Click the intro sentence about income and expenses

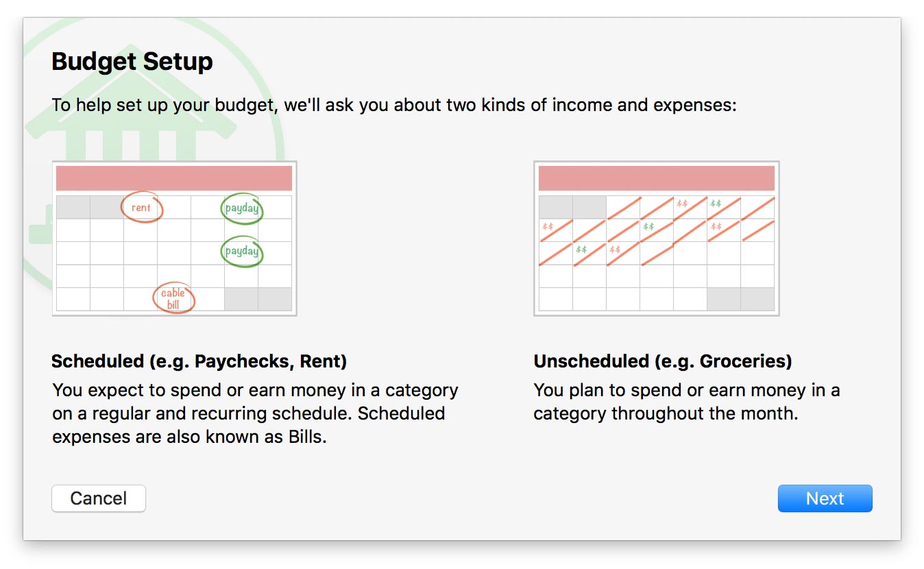tap(393, 106)
